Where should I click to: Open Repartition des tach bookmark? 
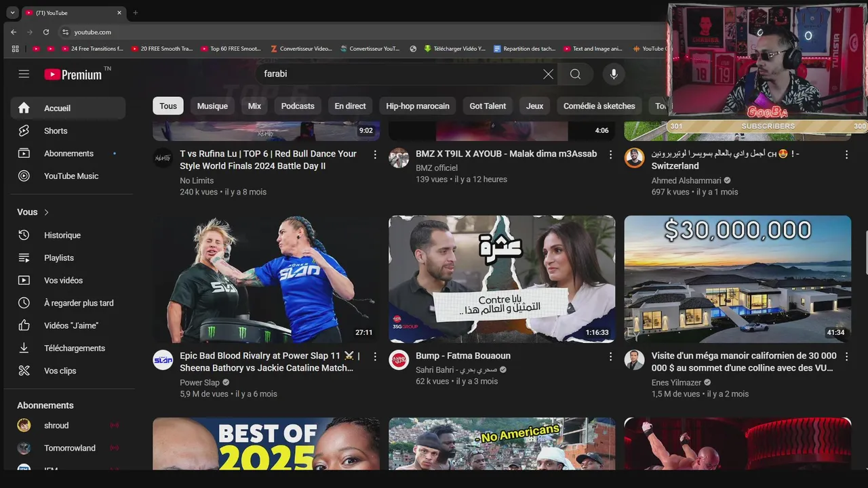coord(524,49)
